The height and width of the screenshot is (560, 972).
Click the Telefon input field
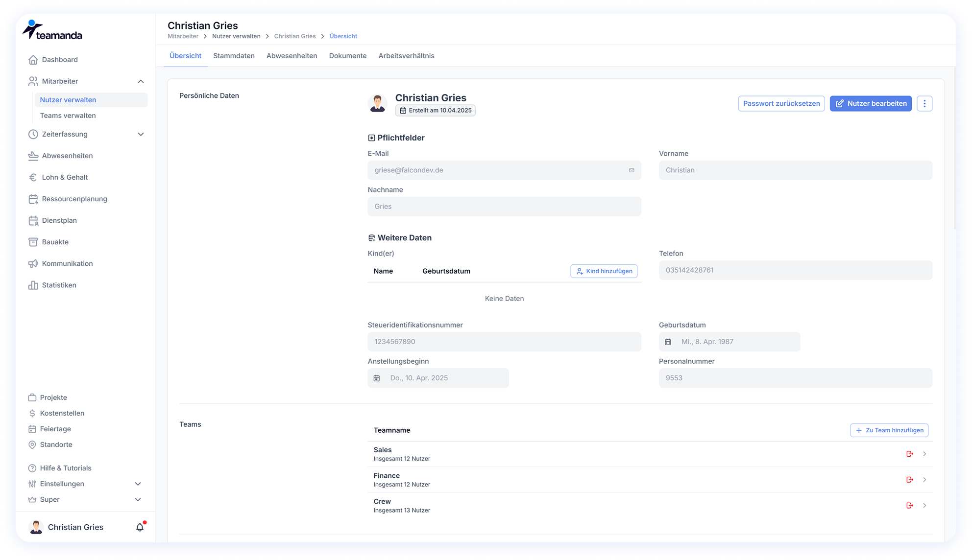795,270
